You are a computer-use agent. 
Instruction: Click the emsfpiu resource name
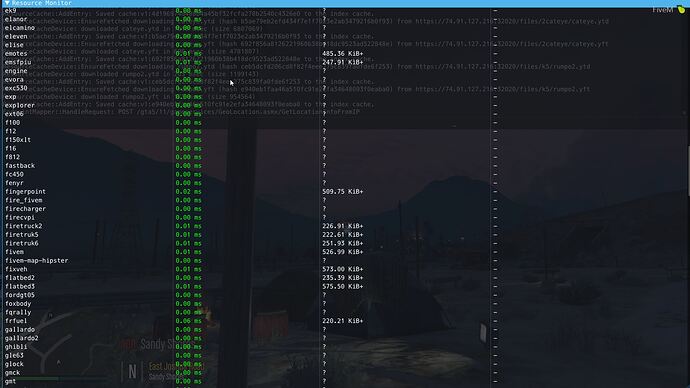[18, 62]
